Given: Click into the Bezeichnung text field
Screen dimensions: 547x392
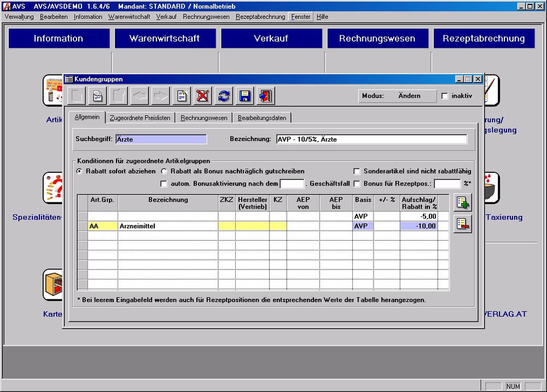Looking at the screenshot, I should [372, 139].
